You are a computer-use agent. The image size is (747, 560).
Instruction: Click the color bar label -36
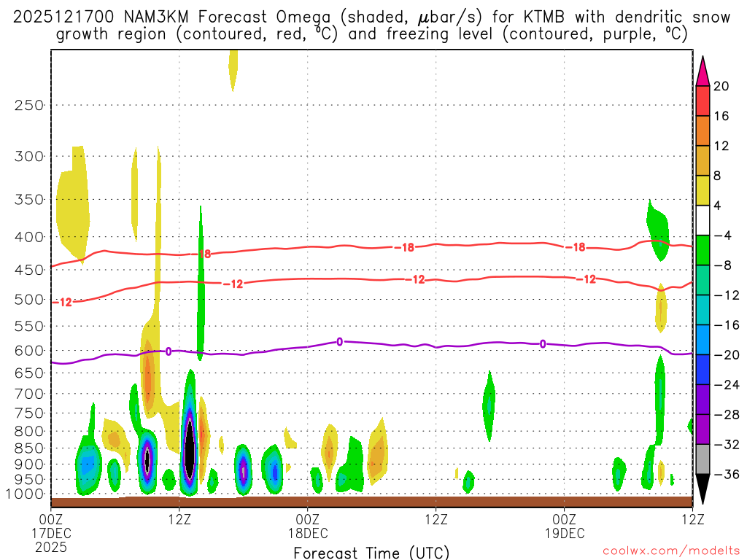pyautogui.click(x=721, y=474)
